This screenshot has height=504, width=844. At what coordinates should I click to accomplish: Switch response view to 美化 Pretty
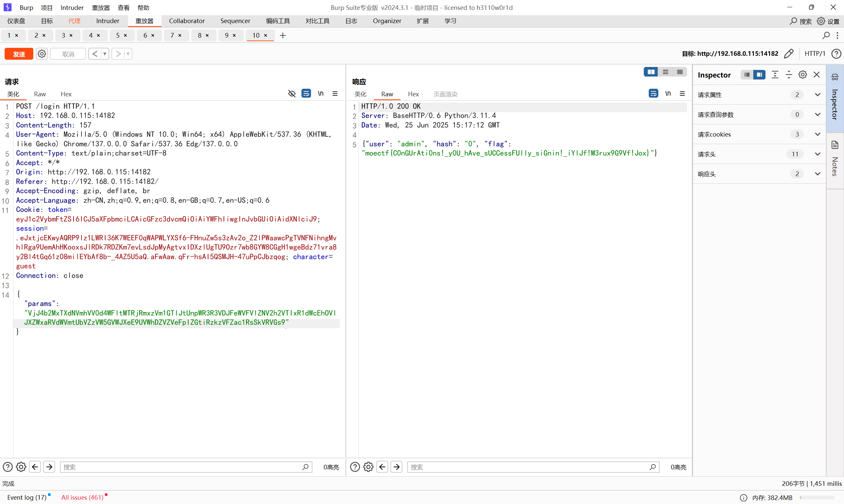click(x=360, y=94)
